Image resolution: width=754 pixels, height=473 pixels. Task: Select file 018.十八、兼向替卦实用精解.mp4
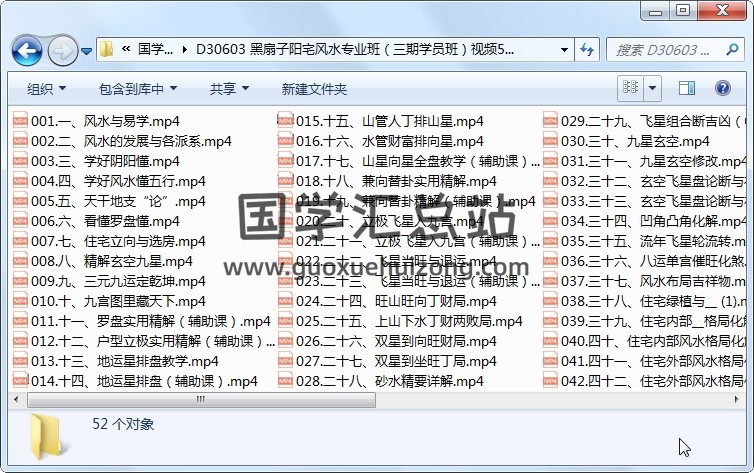[x=388, y=181]
